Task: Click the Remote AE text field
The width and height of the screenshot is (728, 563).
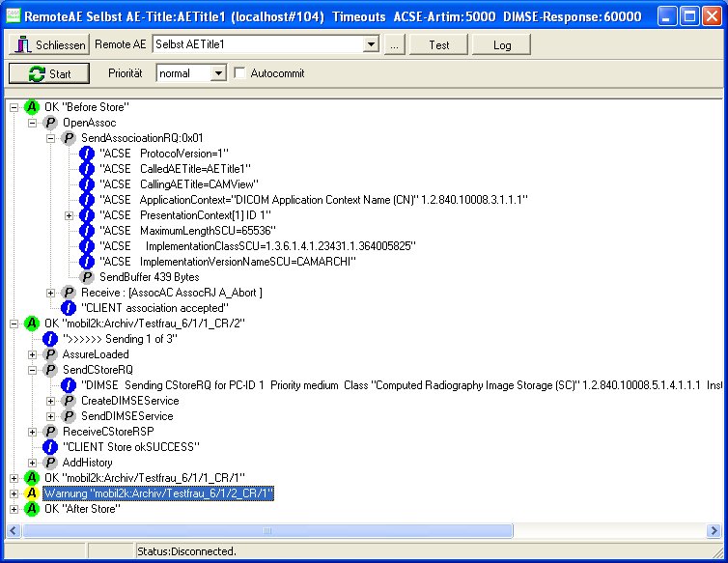Action: pyautogui.click(x=258, y=44)
